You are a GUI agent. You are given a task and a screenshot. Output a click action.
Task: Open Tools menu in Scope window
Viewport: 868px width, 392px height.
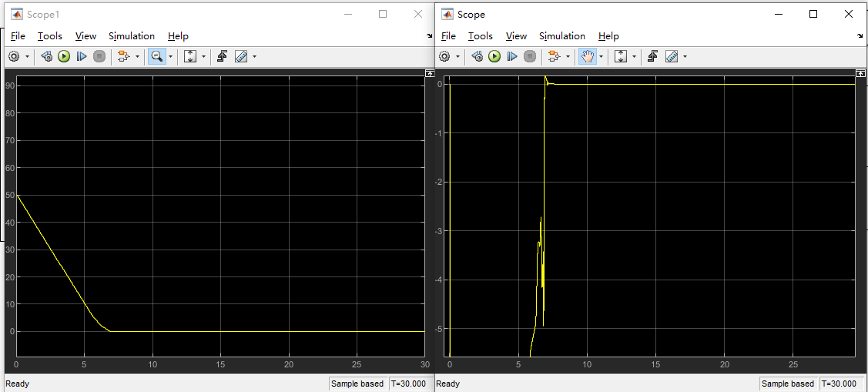[481, 36]
